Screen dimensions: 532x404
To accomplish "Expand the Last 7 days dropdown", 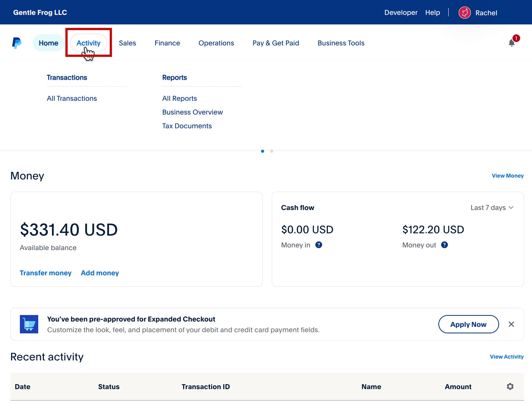I will pos(492,208).
